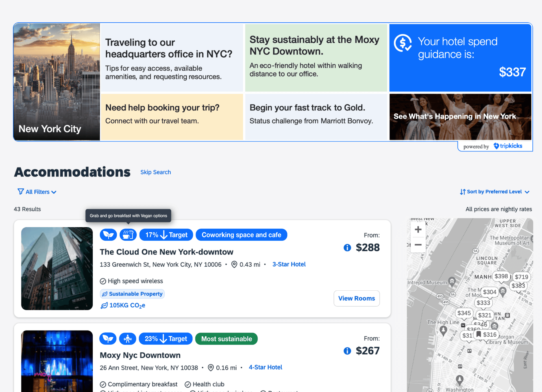542x392 pixels.
Task: Open the 3-Star Hotel link
Action: tap(289, 264)
